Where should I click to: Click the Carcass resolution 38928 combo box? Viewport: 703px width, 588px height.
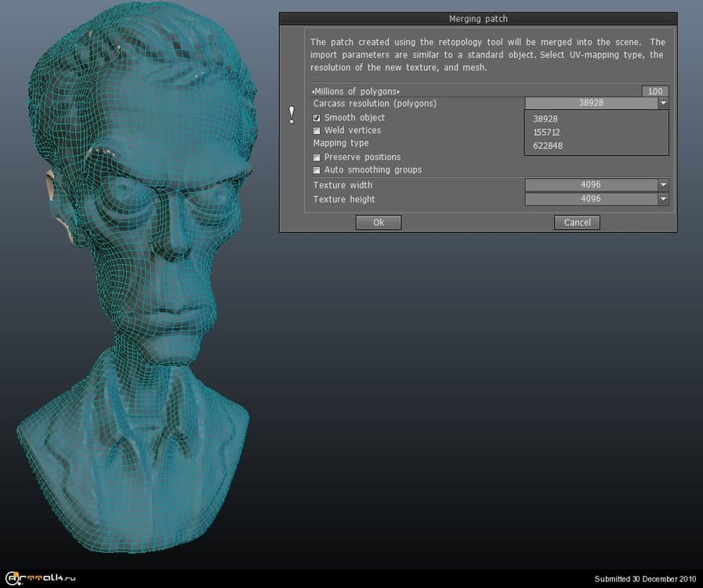tap(591, 103)
